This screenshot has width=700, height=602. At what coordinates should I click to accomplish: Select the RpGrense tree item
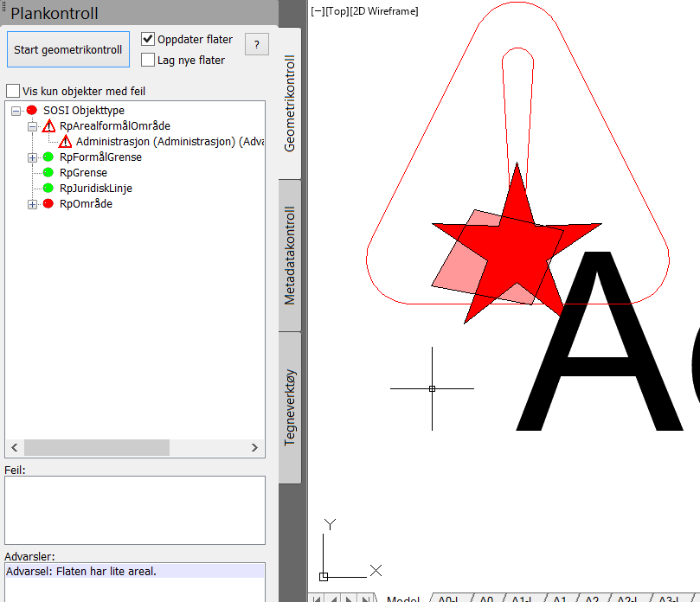[83, 173]
